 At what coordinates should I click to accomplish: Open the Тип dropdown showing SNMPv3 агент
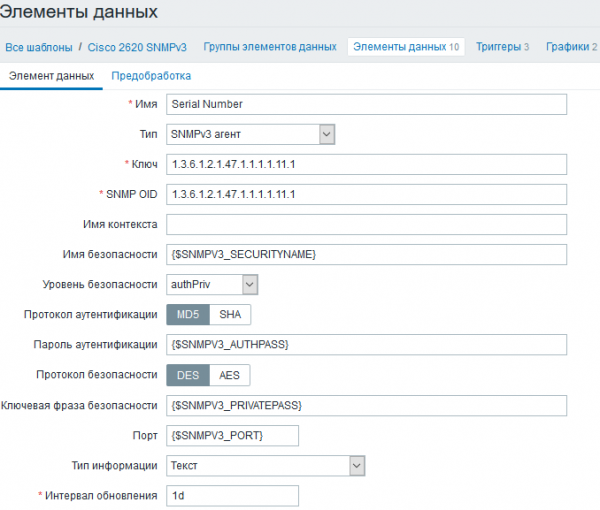(x=250, y=134)
